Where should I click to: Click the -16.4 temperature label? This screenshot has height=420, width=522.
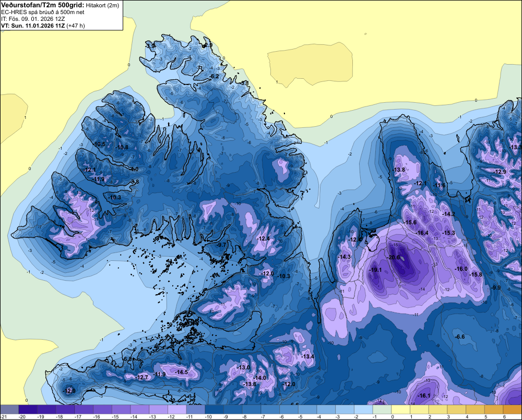(422, 233)
